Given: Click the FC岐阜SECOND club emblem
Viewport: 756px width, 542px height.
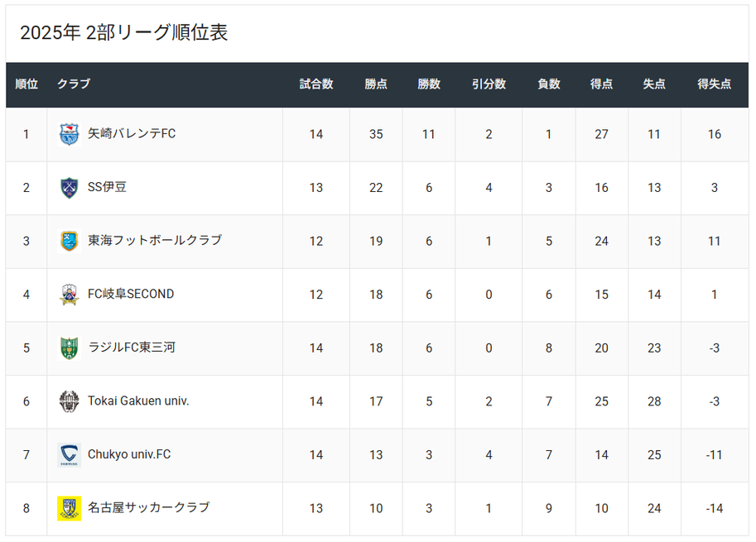Looking at the screenshot, I should coord(70,295).
